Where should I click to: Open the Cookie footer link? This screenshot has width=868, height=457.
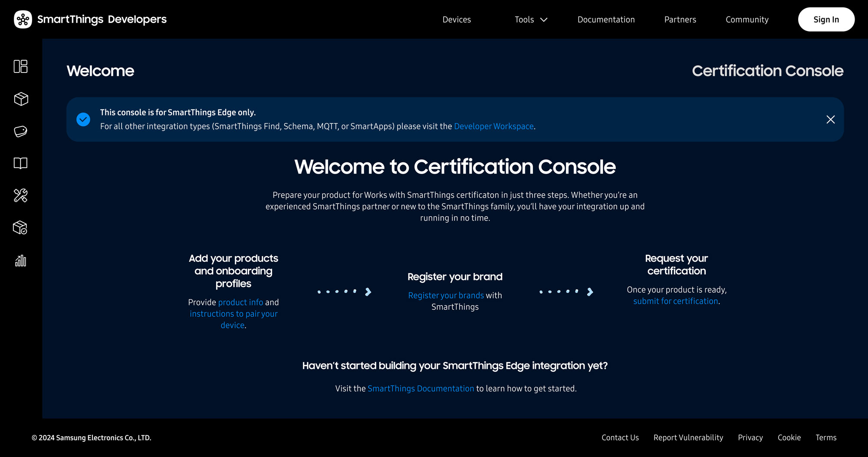(x=789, y=437)
